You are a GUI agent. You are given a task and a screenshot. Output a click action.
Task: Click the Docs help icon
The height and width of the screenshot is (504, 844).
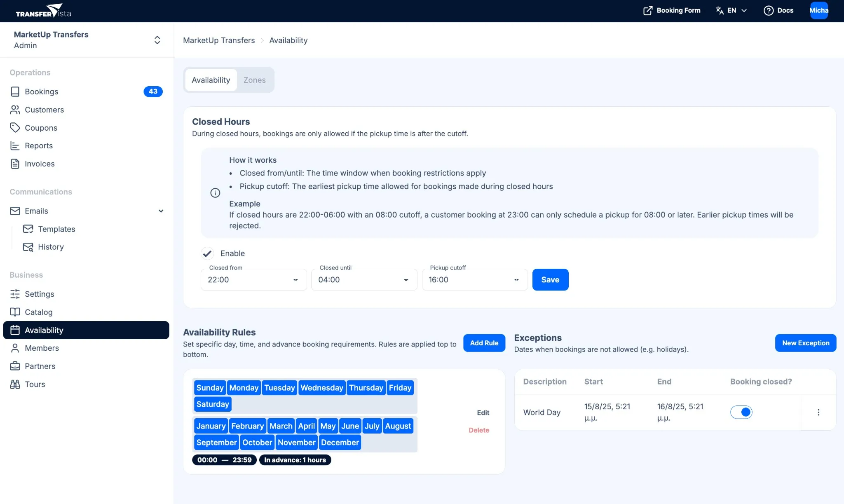click(x=769, y=10)
